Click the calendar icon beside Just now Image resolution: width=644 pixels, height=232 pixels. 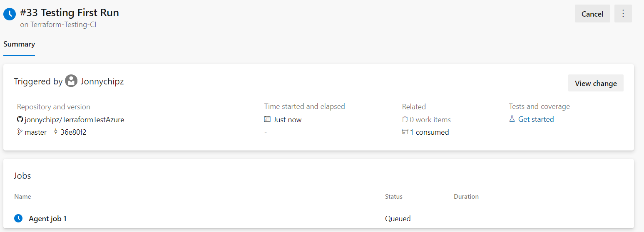pos(267,119)
